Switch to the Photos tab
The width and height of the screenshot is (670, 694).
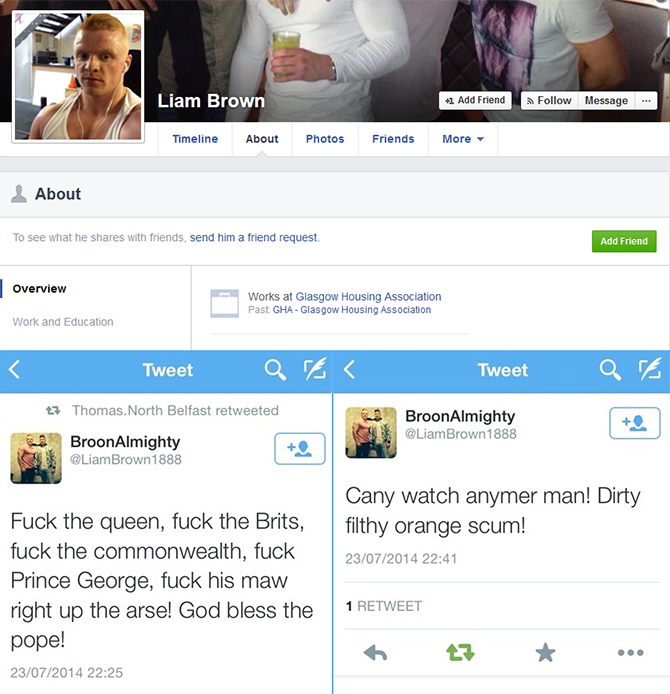[325, 139]
